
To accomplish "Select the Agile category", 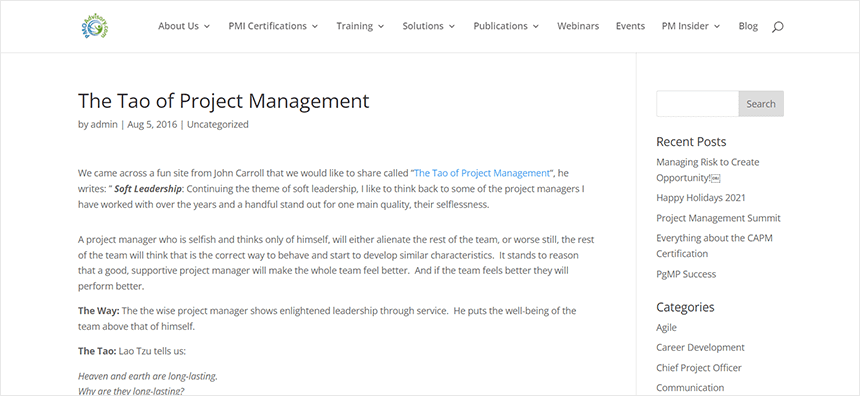I will (x=666, y=327).
